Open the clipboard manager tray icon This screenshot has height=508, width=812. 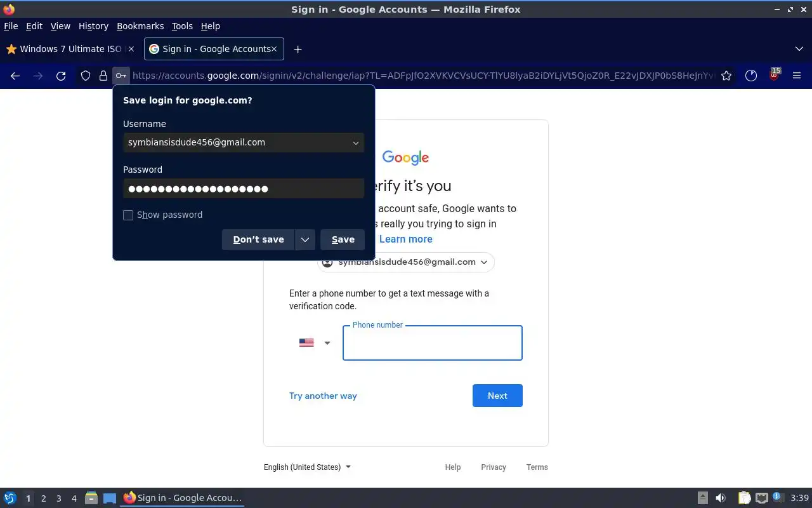[744, 498]
